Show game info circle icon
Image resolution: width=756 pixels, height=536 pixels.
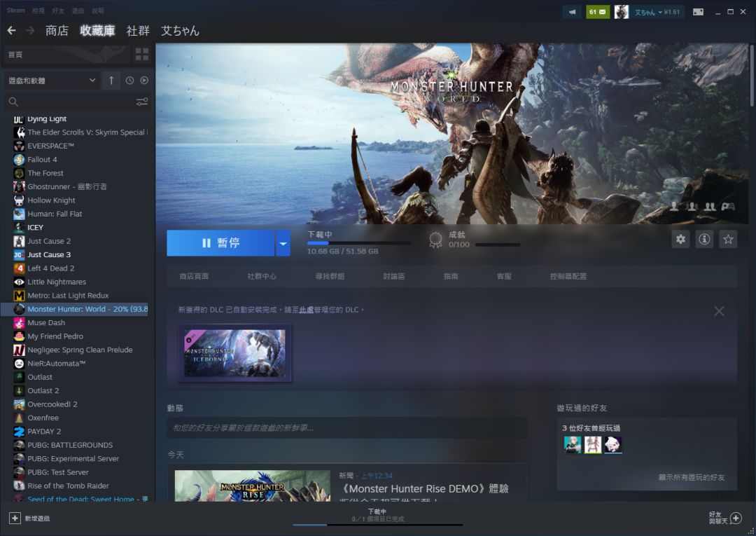coord(704,239)
